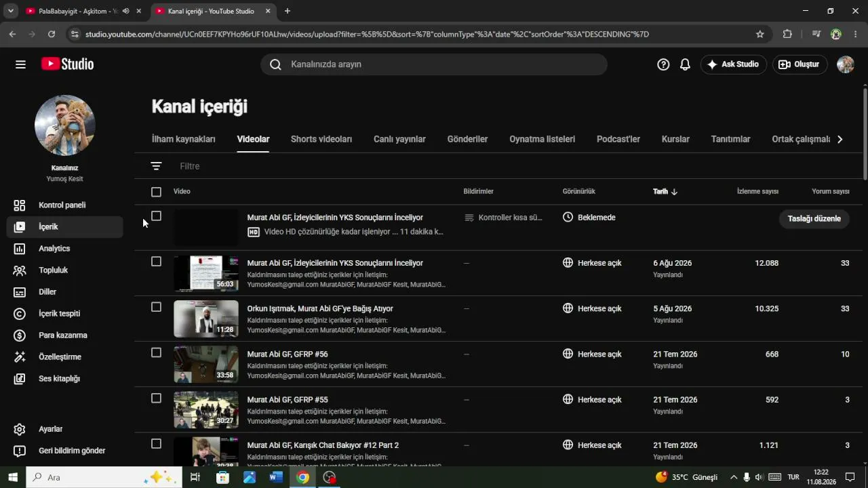This screenshot has width=868, height=488.
Task: Toggle Tarih column sort order
Action: [665, 192]
